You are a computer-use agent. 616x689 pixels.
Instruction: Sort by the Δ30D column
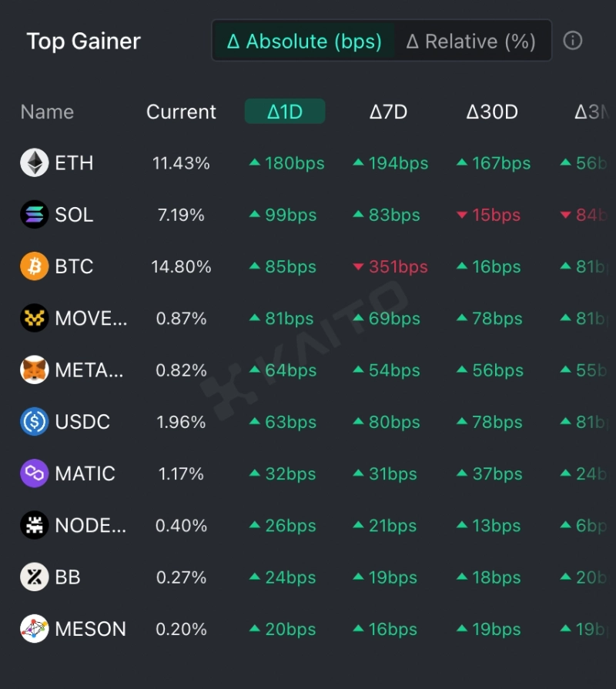[492, 112]
